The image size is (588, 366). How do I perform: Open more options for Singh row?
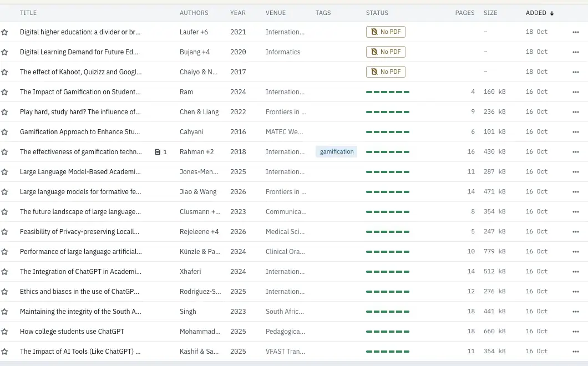576,312
